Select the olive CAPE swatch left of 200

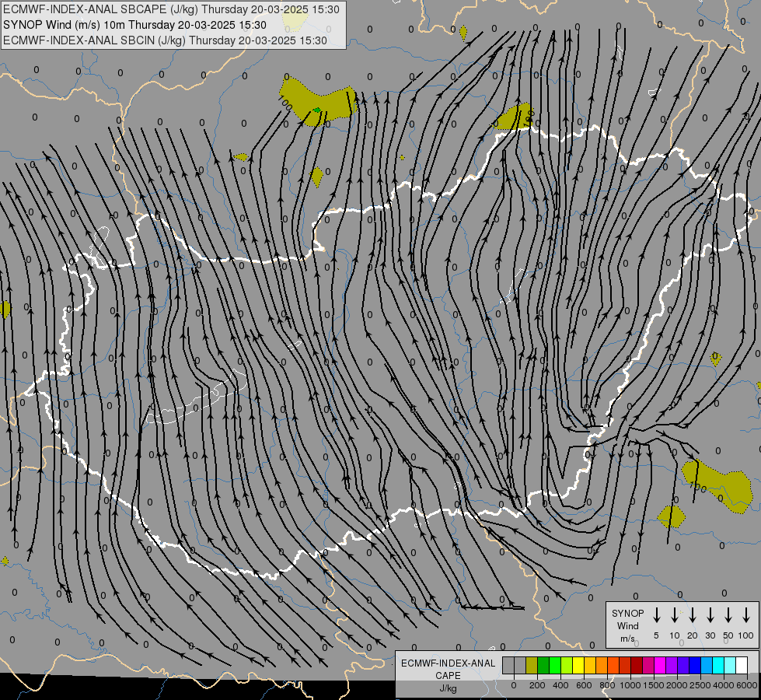click(532, 665)
